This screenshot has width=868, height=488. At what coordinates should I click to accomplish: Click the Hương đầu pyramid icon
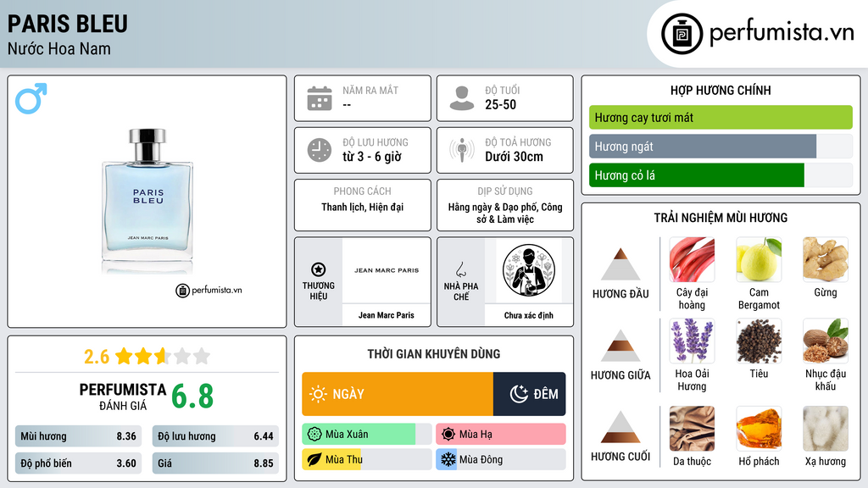point(620,264)
